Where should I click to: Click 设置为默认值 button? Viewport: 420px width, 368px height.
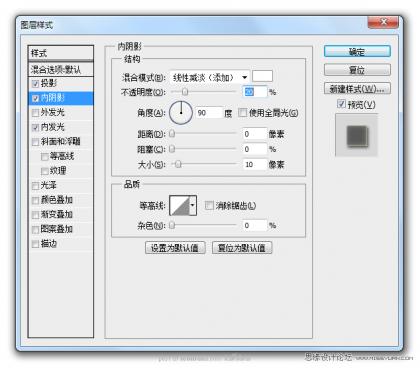(175, 248)
